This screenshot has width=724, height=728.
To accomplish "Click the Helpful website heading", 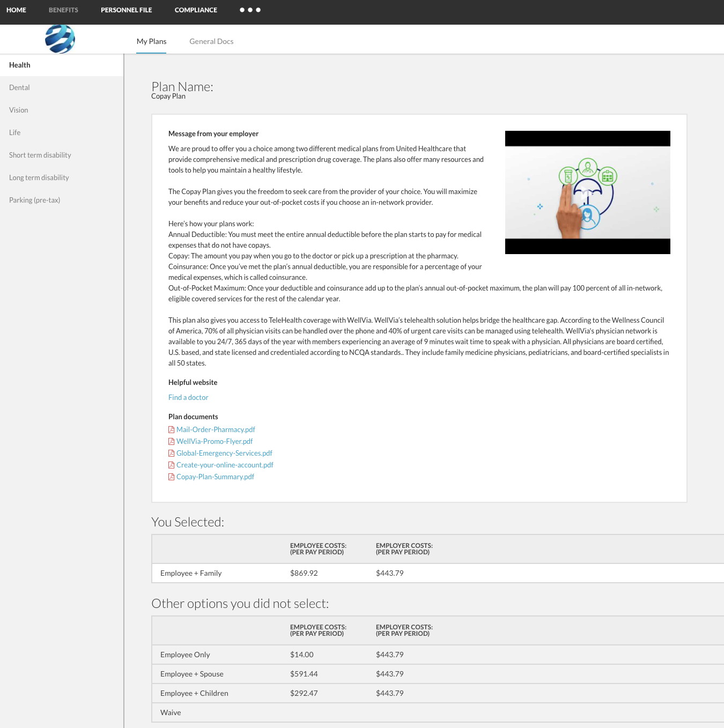I will 193,382.
